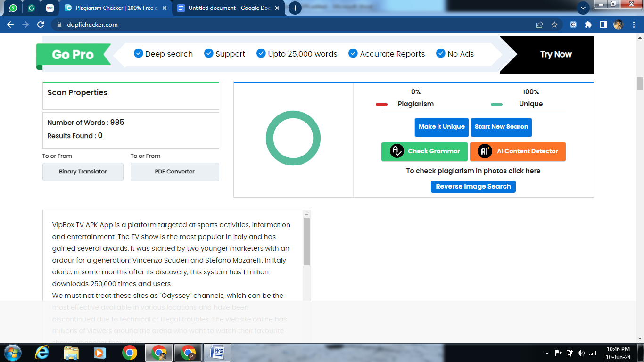View site info via the lock icon
The height and width of the screenshot is (362, 644).
[59, 25]
